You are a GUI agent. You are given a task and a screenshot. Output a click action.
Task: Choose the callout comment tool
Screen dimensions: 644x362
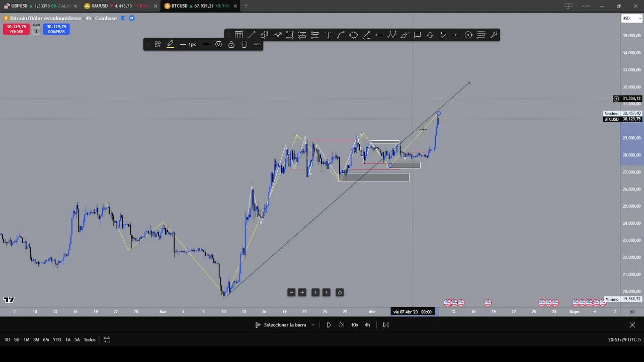pyautogui.click(x=417, y=35)
